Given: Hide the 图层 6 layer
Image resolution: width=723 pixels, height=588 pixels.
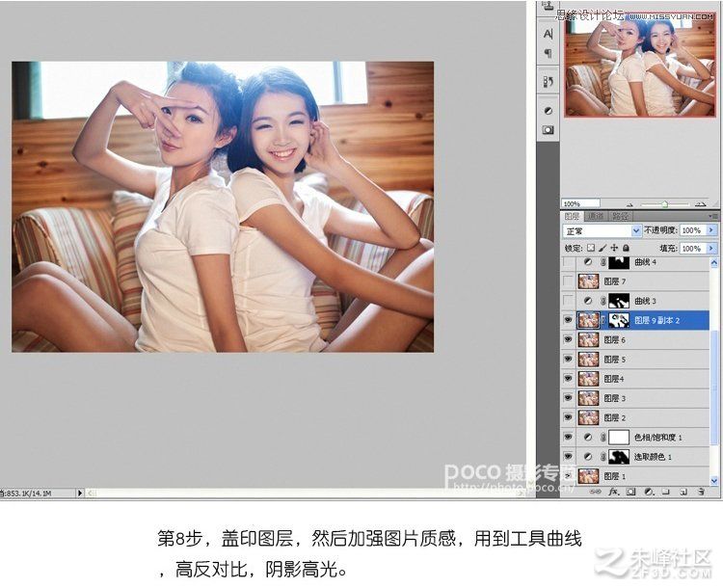Looking at the screenshot, I should [569, 339].
